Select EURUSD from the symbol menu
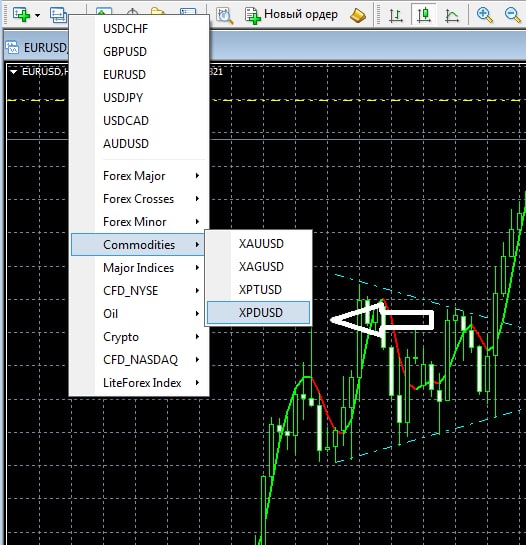526x545 pixels. 139,74
